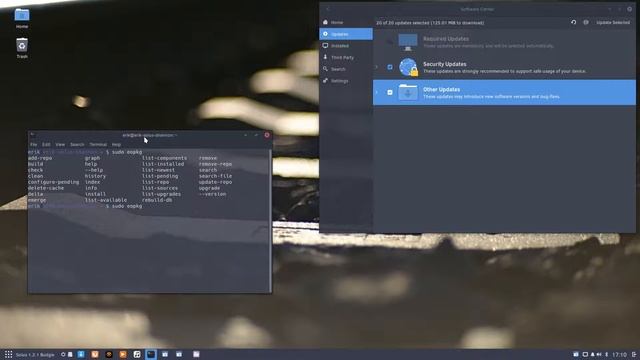The image size is (640, 360).
Task: Launch the music note player icon
Action: 137,354
